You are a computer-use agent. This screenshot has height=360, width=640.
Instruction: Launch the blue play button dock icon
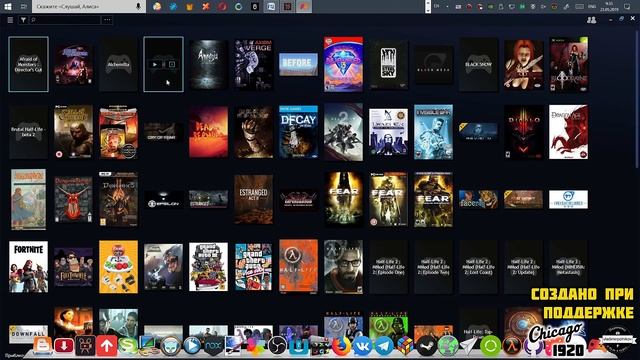click(192, 346)
